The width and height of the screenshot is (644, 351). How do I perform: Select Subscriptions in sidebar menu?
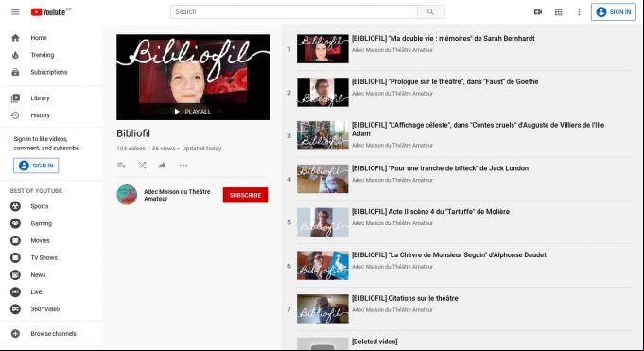coord(49,72)
